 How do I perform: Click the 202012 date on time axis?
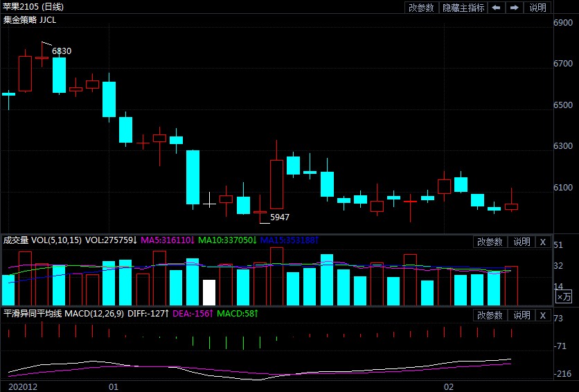pyautogui.click(x=21, y=386)
